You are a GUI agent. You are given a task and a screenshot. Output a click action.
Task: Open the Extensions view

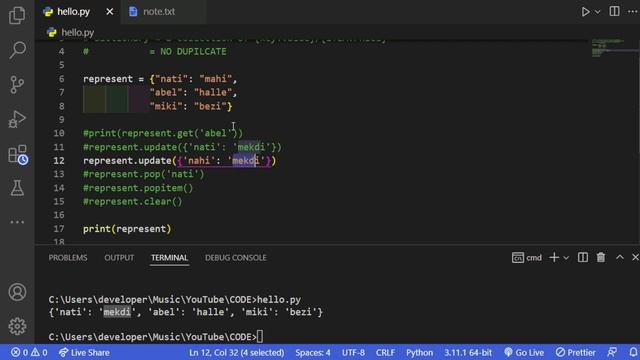point(17,154)
